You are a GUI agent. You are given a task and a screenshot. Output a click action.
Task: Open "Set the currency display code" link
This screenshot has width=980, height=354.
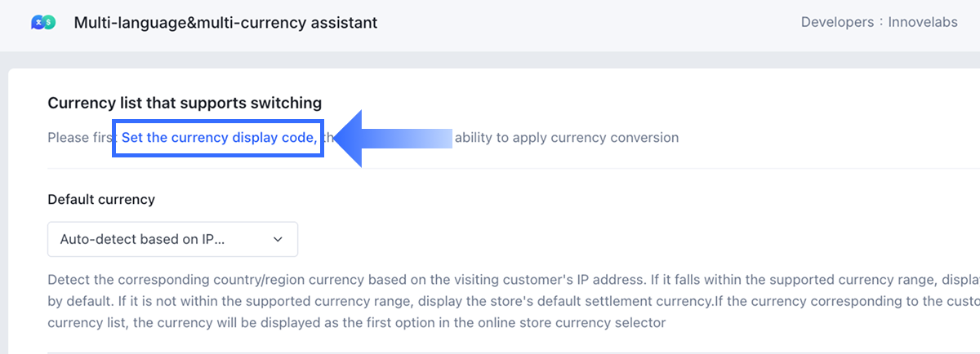218,138
